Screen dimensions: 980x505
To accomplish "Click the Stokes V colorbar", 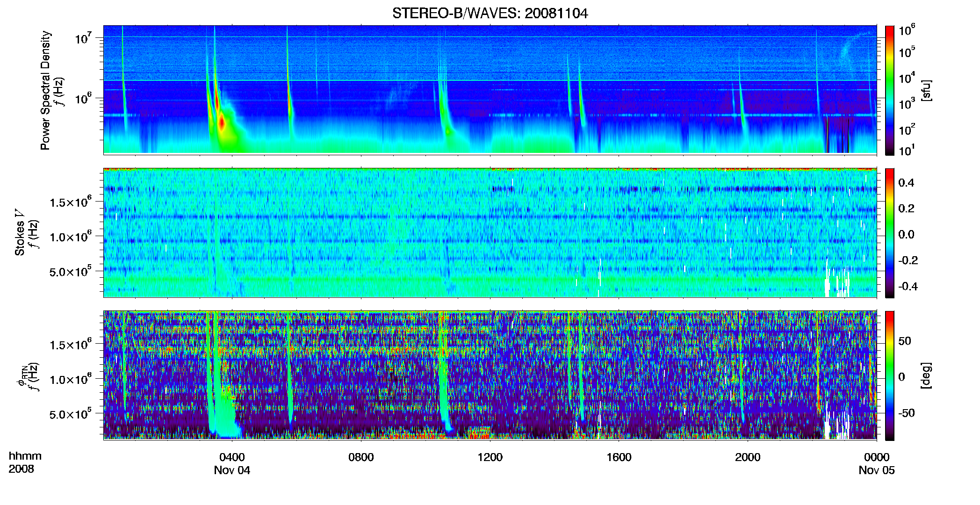I will pyautogui.click(x=889, y=233).
